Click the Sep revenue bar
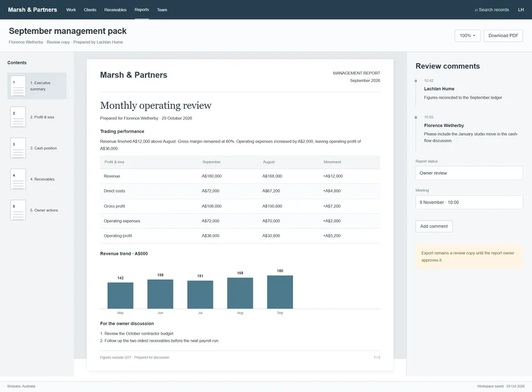Image resolution: width=532 pixels, height=392 pixels. click(280, 292)
